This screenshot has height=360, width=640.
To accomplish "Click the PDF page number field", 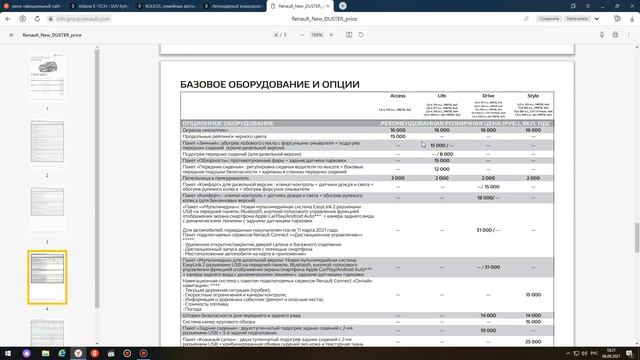I will point(276,35).
